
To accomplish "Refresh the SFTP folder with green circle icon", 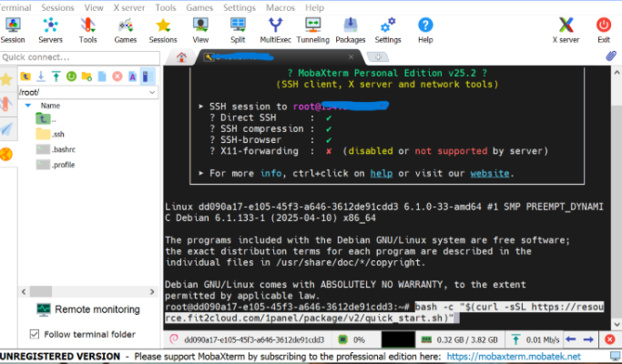I will 71,76.
